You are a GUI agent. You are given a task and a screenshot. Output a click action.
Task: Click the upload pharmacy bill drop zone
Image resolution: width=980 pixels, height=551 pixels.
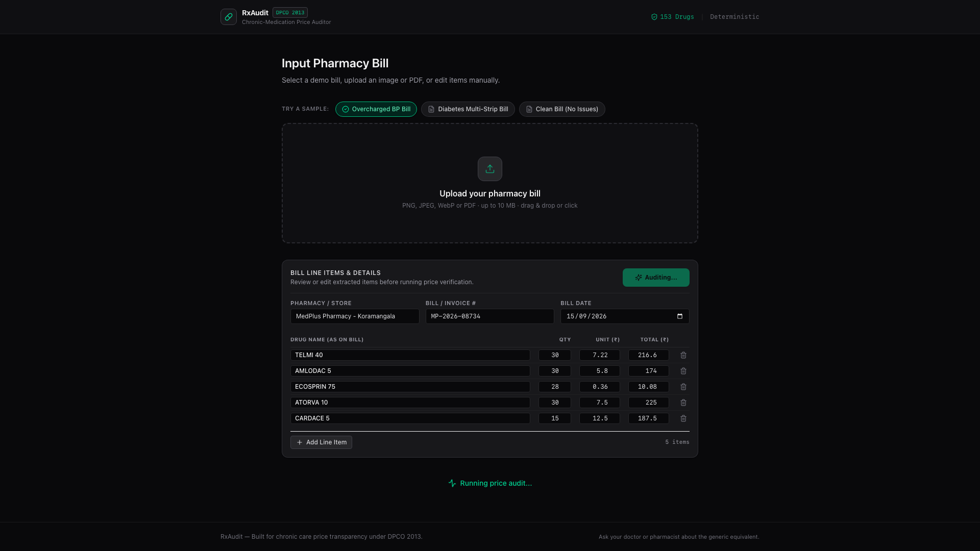490,183
